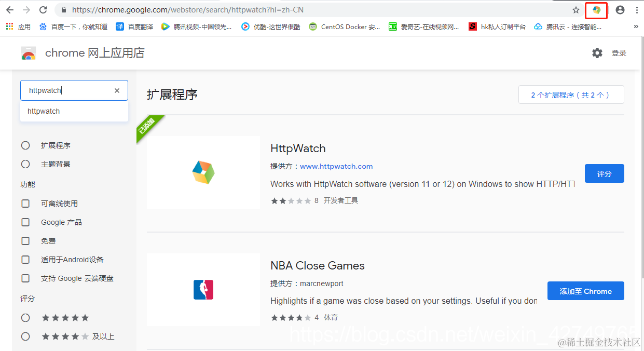Click NBA Close Games description text
This screenshot has width=644, height=351.
pos(404,301)
